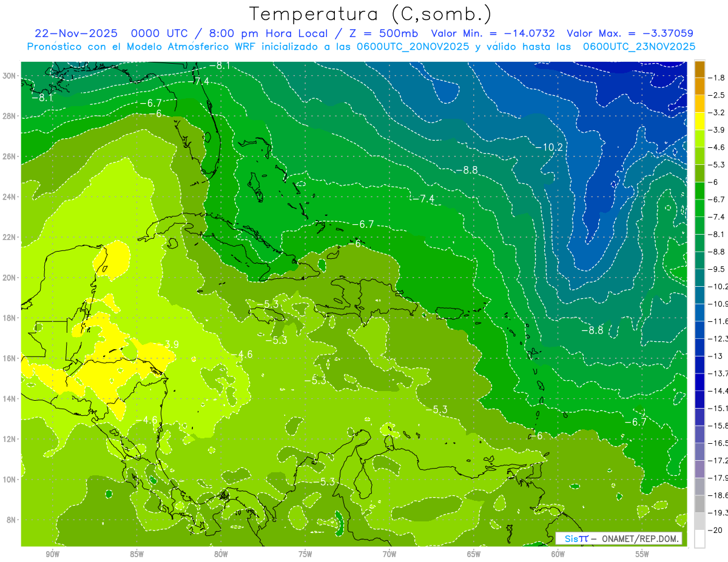Pick the dark orange swatch atop the colorbar
The image size is (728, 562).
click(699, 69)
